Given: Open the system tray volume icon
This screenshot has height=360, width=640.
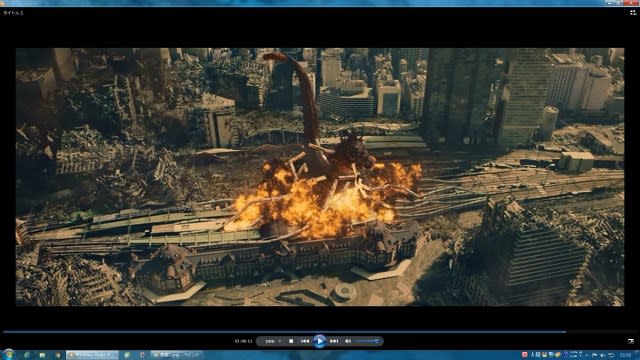Looking at the screenshot, I should tap(603, 356).
